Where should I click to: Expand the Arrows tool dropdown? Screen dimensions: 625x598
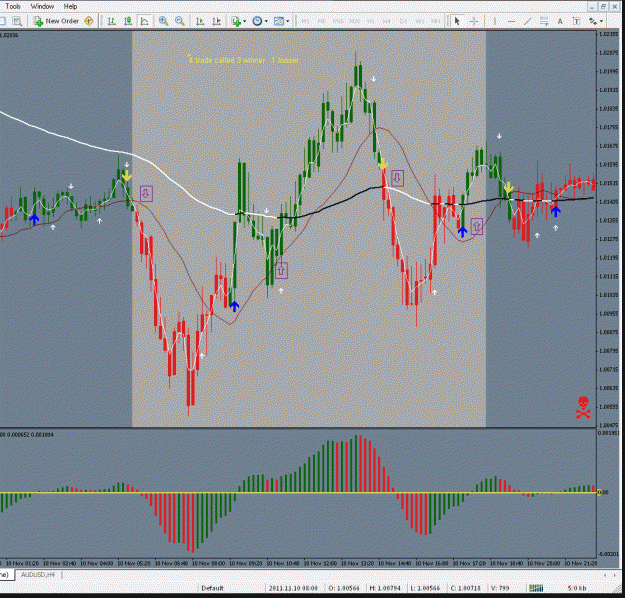pos(601,21)
